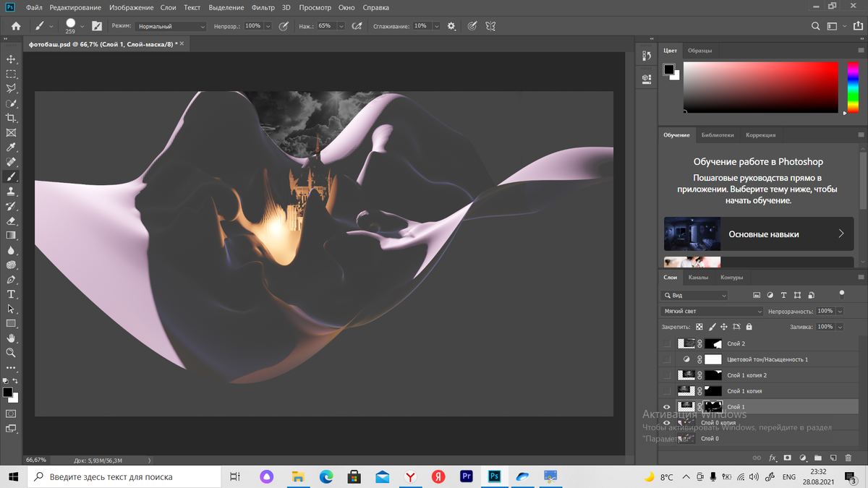Hide layer Слой 1
Screen dimensions: 868x488
[x=667, y=407]
